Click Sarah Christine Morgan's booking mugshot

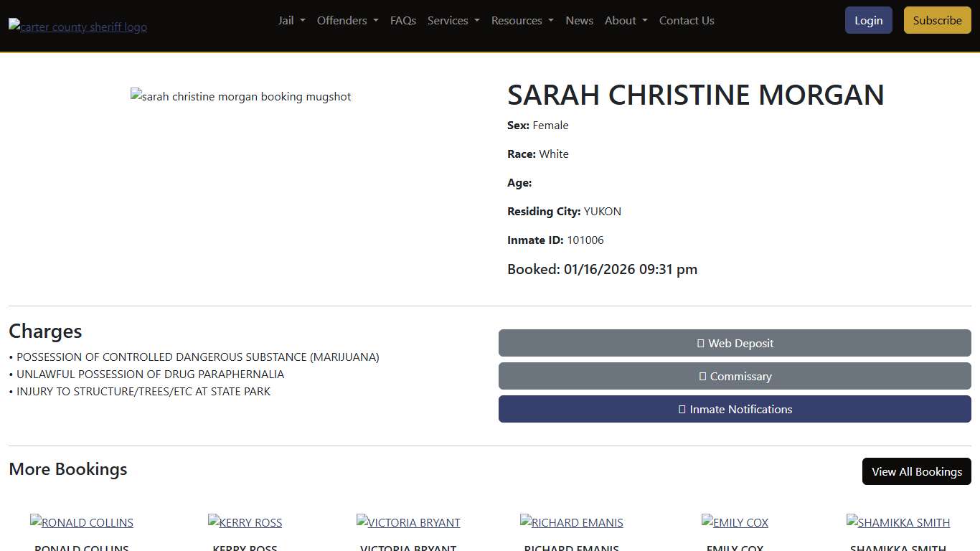click(x=240, y=96)
